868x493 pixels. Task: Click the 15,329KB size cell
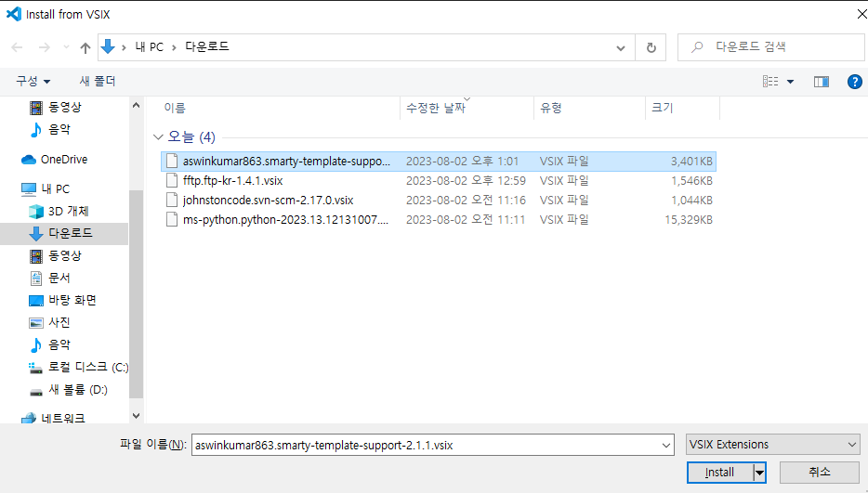pyautogui.click(x=689, y=220)
